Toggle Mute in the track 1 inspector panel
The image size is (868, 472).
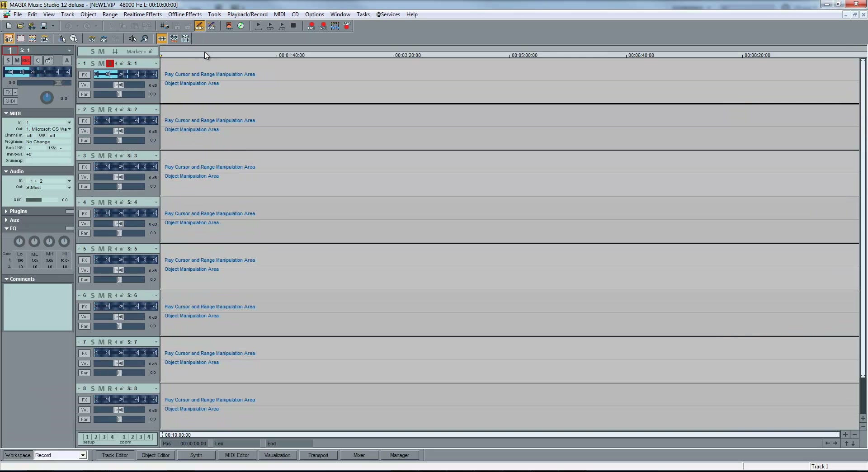click(x=17, y=60)
